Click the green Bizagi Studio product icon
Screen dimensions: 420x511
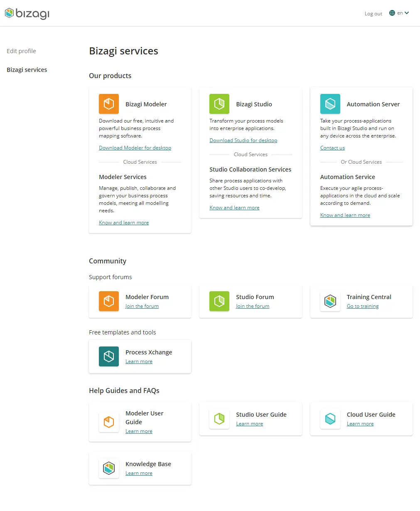[219, 104]
